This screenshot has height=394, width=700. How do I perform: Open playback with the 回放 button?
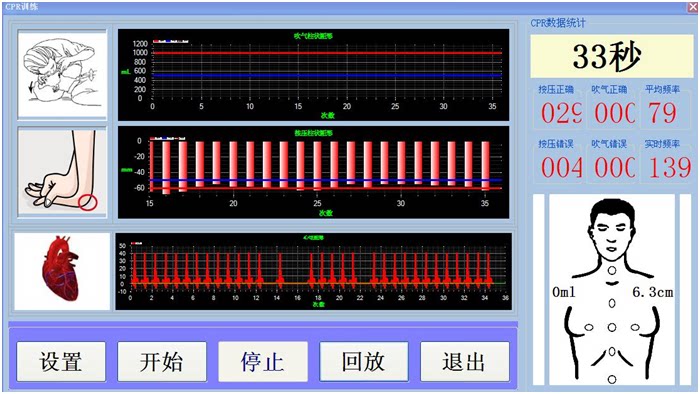click(x=364, y=361)
